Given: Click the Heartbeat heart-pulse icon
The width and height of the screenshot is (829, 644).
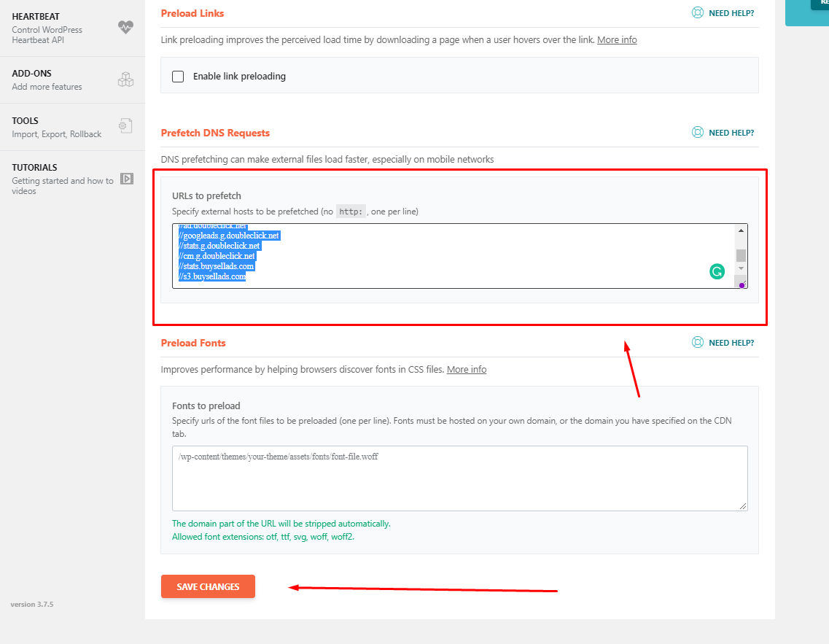Looking at the screenshot, I should [125, 27].
